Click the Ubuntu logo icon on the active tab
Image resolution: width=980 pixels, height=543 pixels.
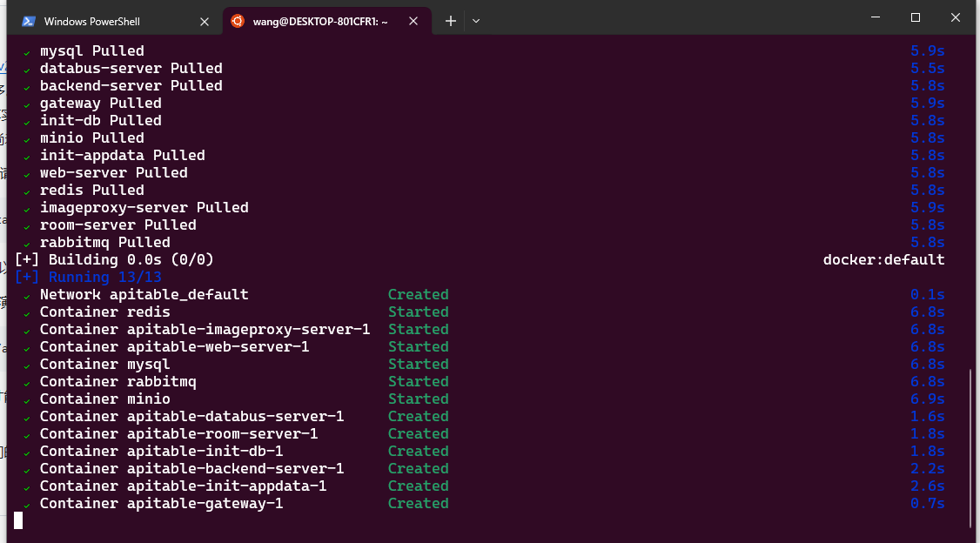pyautogui.click(x=238, y=21)
